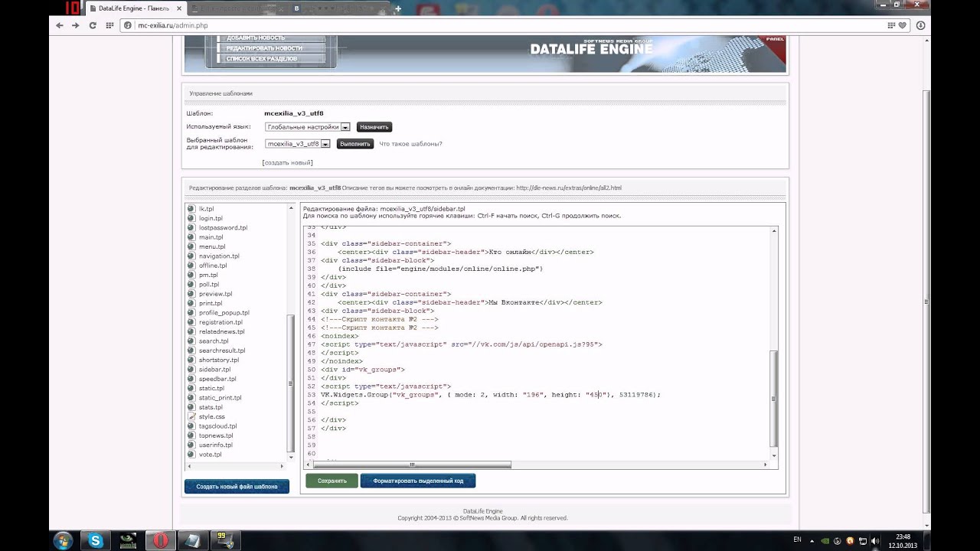Select offline.tpl file icon
Image resolution: width=980 pixels, height=551 pixels.
(191, 266)
